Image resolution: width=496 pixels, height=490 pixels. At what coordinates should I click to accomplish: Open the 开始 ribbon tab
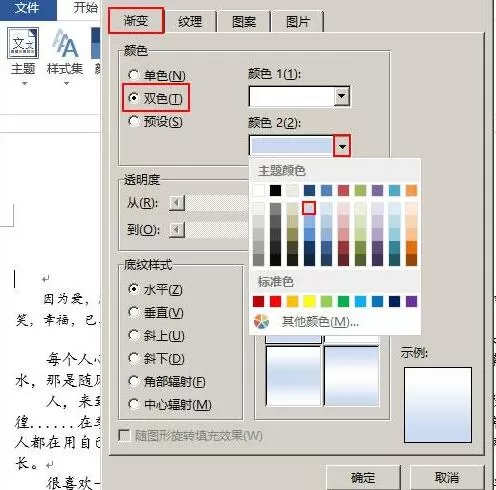85,8
